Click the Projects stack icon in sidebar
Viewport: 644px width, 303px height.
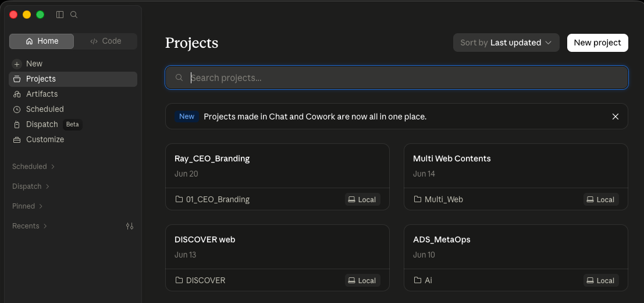tap(17, 79)
